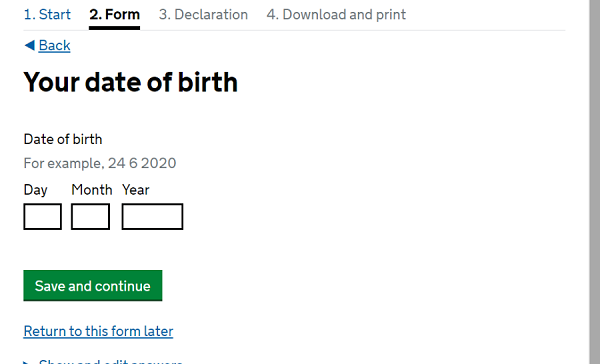Click the For example, 24 6 2020 hint
The image size is (600, 364).
pos(100,163)
